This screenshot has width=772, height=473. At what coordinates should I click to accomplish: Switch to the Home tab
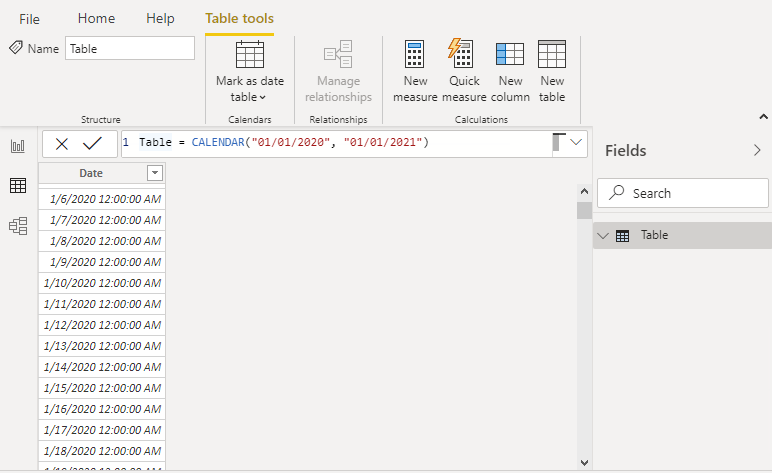pos(96,18)
